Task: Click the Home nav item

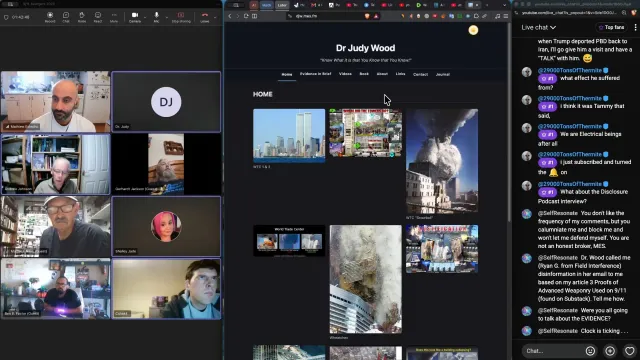Action: pyautogui.click(x=287, y=75)
